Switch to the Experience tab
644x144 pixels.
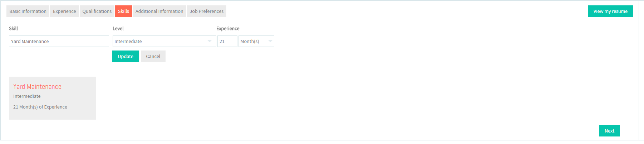tap(64, 11)
